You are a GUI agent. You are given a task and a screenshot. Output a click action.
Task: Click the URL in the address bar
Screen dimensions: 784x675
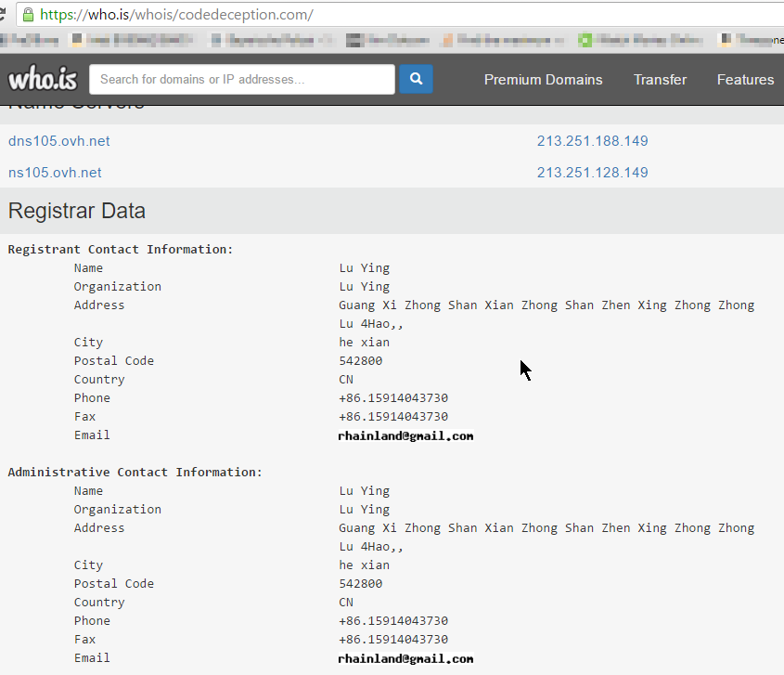tap(176, 15)
